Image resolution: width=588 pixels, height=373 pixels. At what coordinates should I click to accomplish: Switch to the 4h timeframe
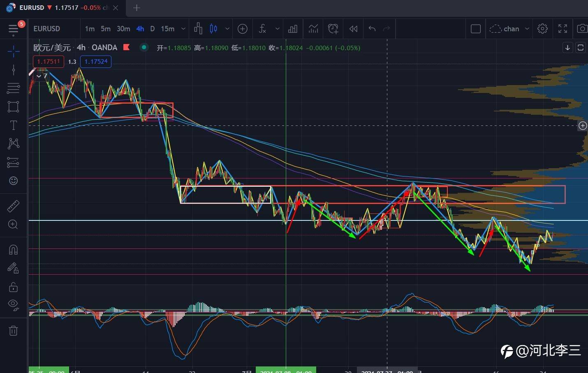coord(140,29)
